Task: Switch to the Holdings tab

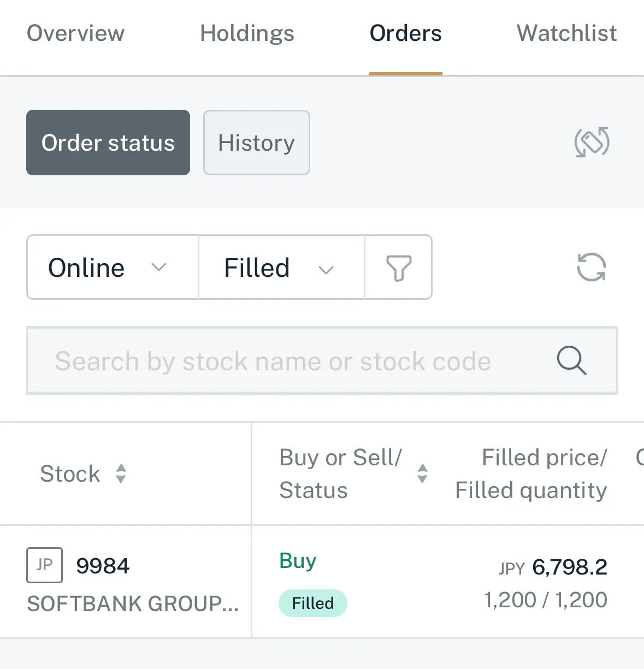Action: (247, 33)
